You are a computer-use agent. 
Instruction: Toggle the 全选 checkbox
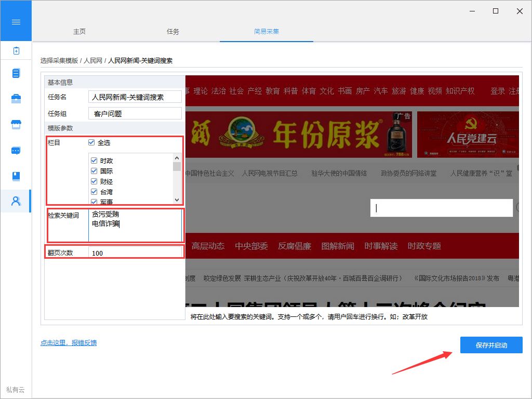pos(91,142)
